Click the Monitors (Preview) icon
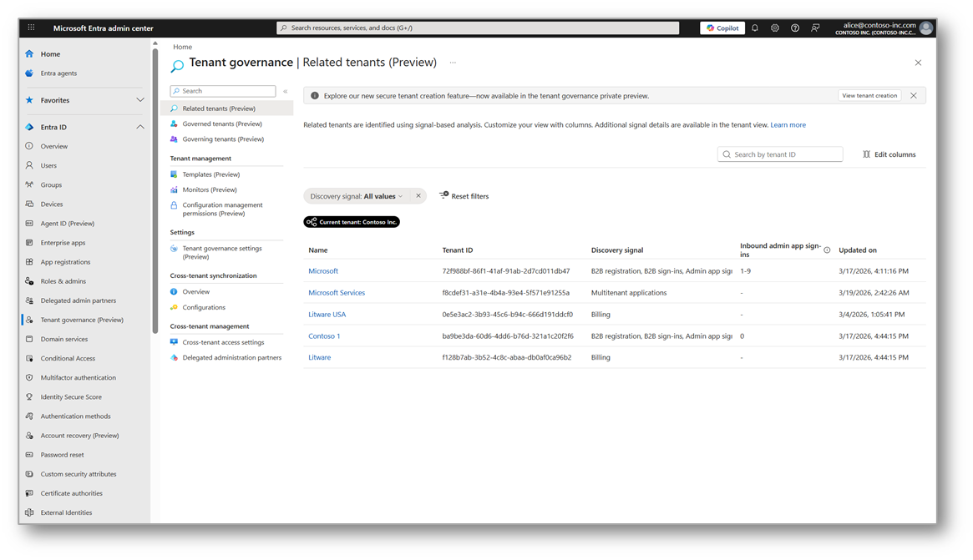This screenshot has width=973, height=560. pos(174,189)
